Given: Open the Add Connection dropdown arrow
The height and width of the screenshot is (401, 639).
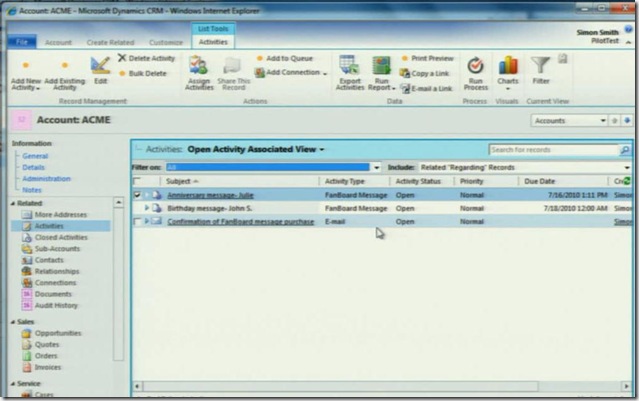Looking at the screenshot, I should pyautogui.click(x=325, y=74).
